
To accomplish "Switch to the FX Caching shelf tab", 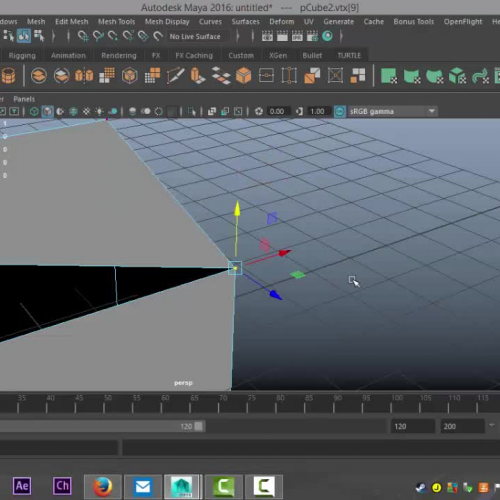I will pos(194,56).
